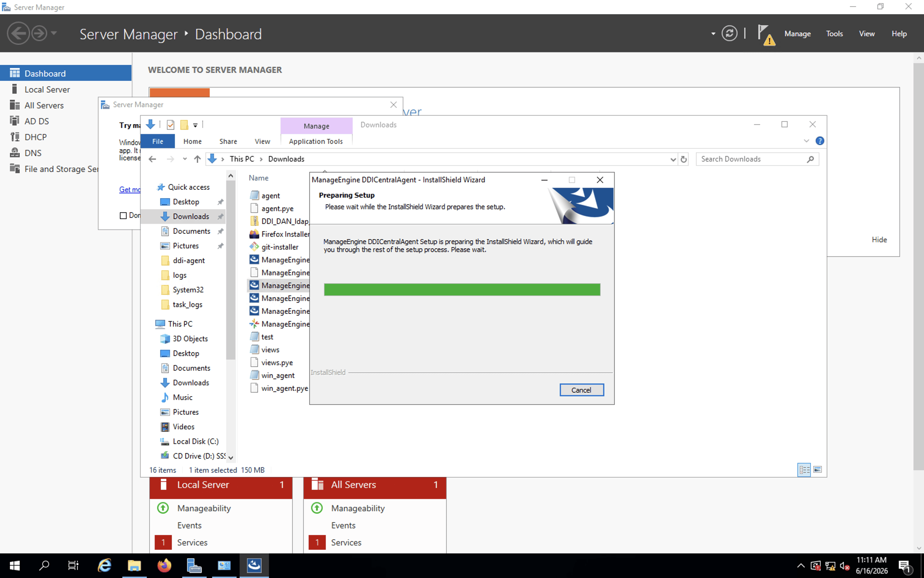This screenshot has width=924, height=578.
Task: Open ddi-agent folder in navigation pane
Action: (189, 260)
